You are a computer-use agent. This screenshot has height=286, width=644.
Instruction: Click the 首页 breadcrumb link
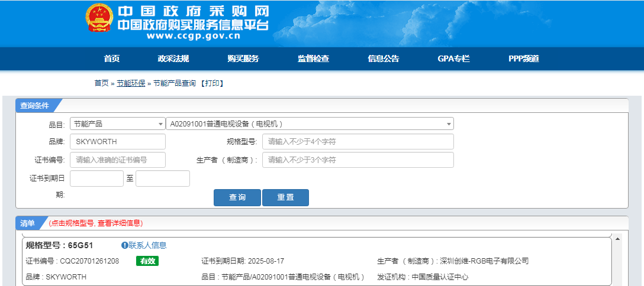point(101,83)
